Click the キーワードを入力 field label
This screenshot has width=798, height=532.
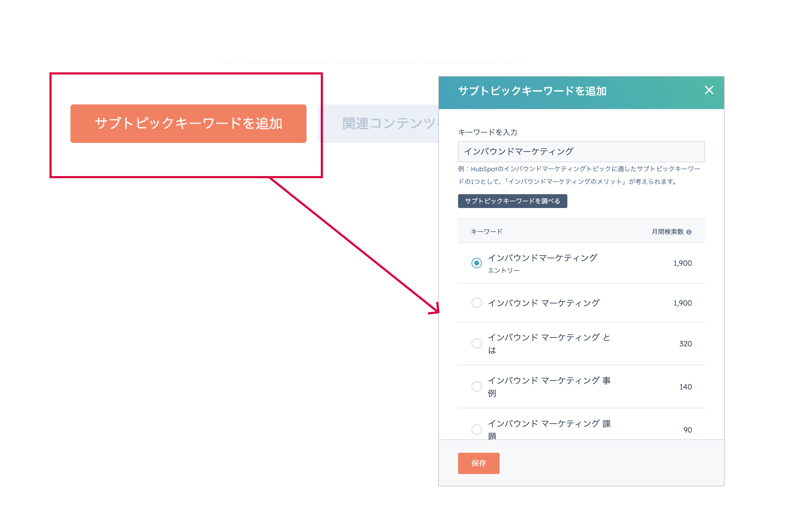tap(488, 132)
